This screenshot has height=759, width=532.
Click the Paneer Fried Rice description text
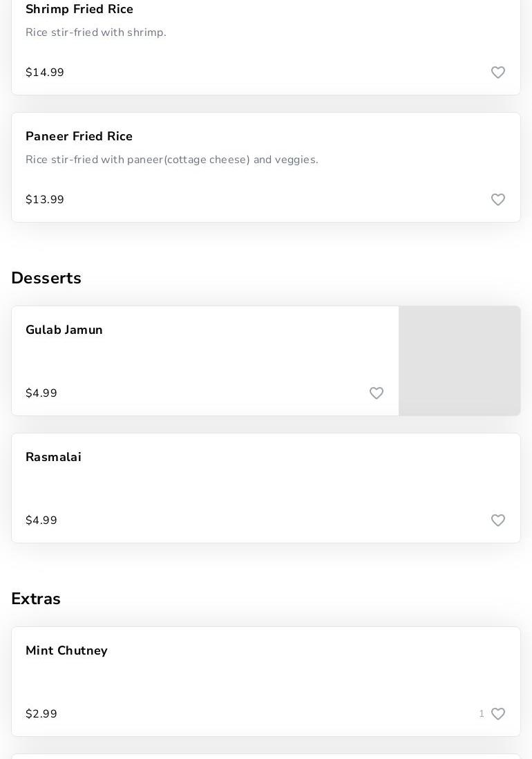pos(172,160)
